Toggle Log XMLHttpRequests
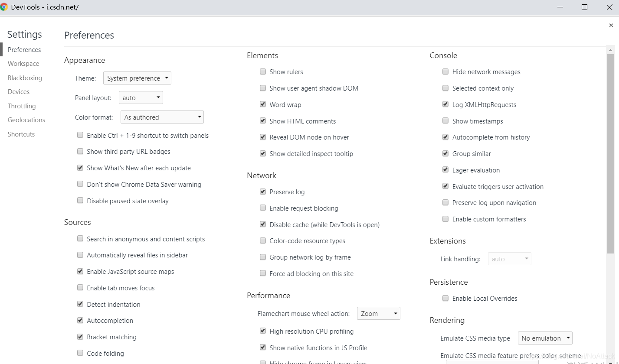619x364 pixels. 445,104
